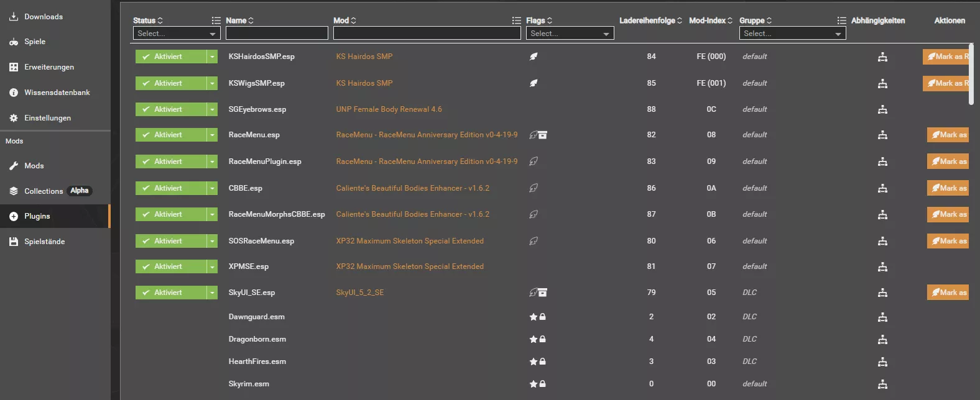Image resolution: width=980 pixels, height=400 pixels.
Task: Click dependencies icon for XPMSE.esp
Action: 882,267
